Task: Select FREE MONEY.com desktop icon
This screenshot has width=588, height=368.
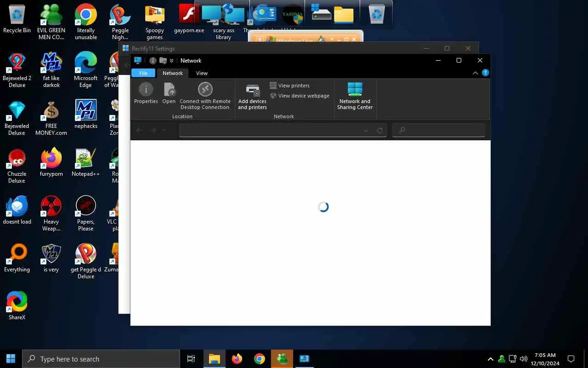Action: pyautogui.click(x=51, y=118)
